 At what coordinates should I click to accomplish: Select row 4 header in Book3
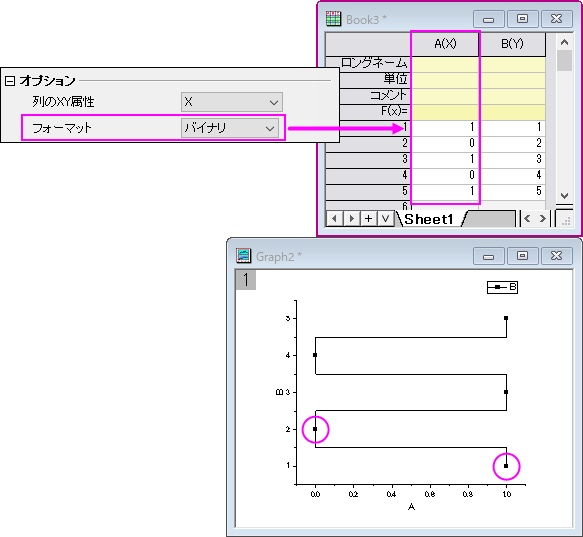coord(368,176)
